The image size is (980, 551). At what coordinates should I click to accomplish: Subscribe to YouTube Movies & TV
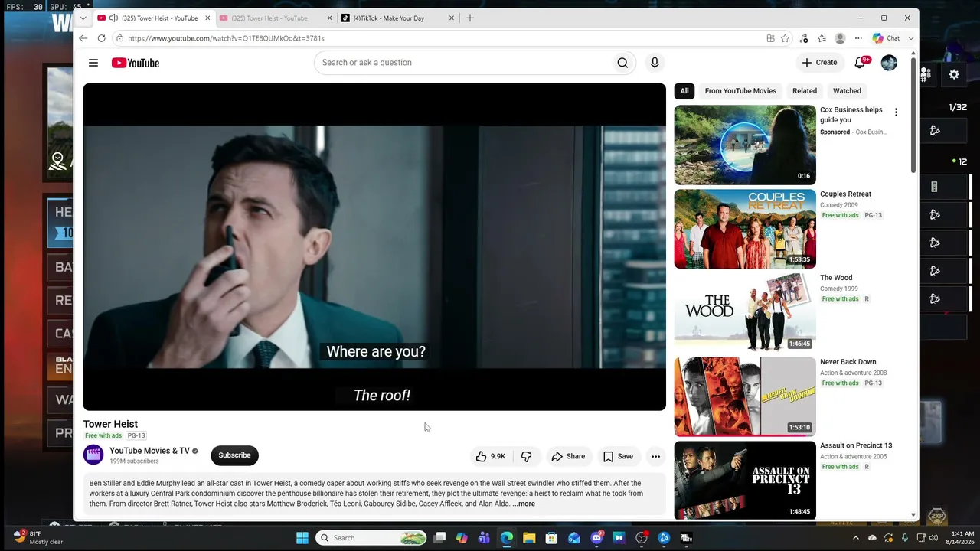pyautogui.click(x=234, y=455)
